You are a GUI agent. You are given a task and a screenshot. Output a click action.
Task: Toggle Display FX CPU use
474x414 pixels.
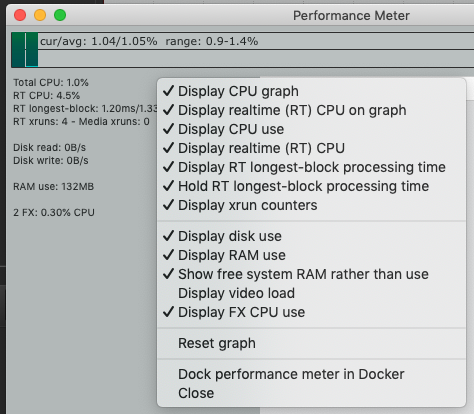[311, 312]
